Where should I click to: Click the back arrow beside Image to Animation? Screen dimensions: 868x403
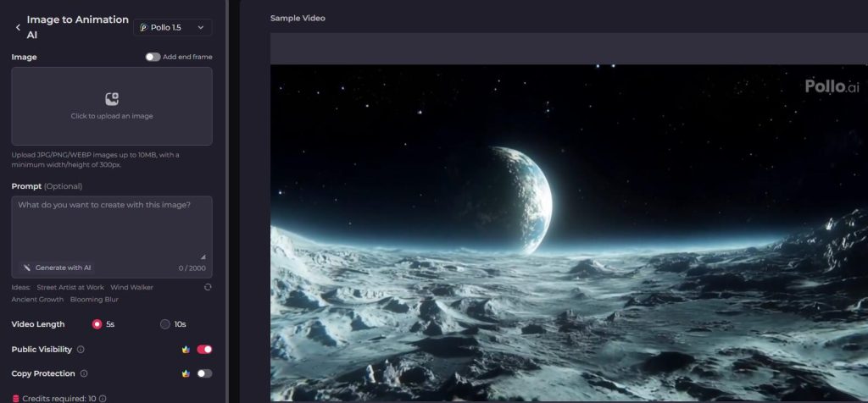[18, 28]
